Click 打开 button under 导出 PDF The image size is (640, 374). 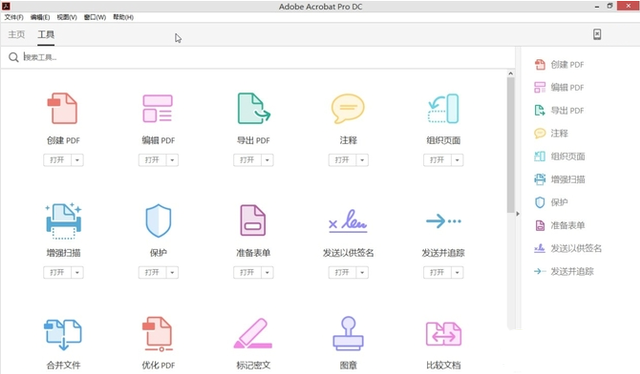point(247,160)
